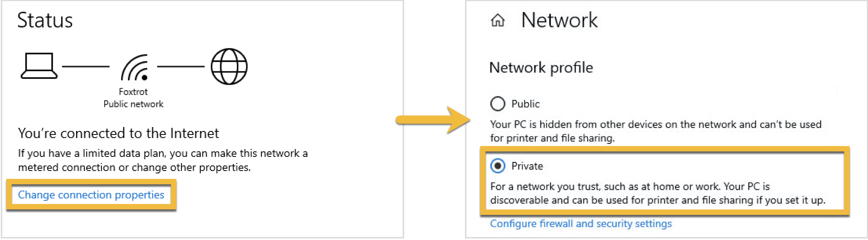Click the Public profile description text
Viewport: 868px width, 240px height.
click(656, 131)
